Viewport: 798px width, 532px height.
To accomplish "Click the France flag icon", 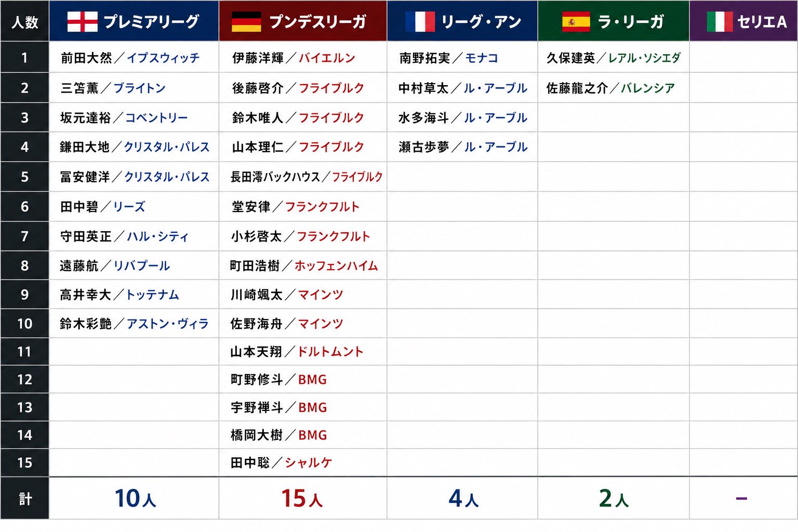I will (420, 21).
